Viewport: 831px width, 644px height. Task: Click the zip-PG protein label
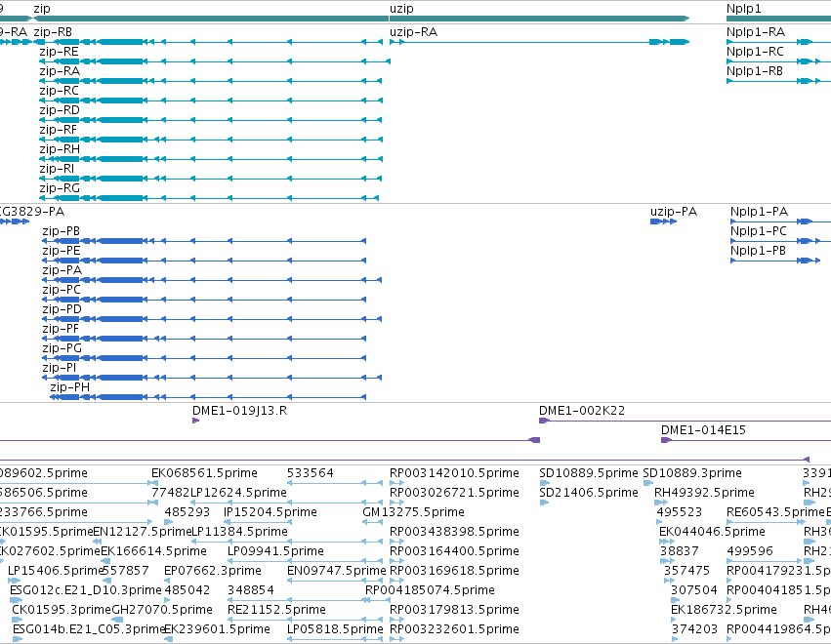62,348
